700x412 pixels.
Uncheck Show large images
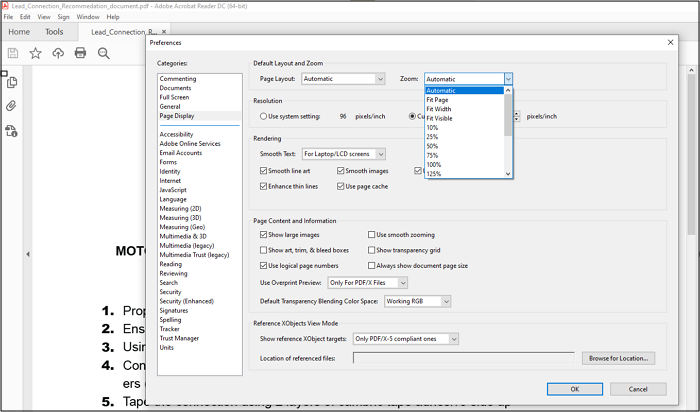point(263,234)
